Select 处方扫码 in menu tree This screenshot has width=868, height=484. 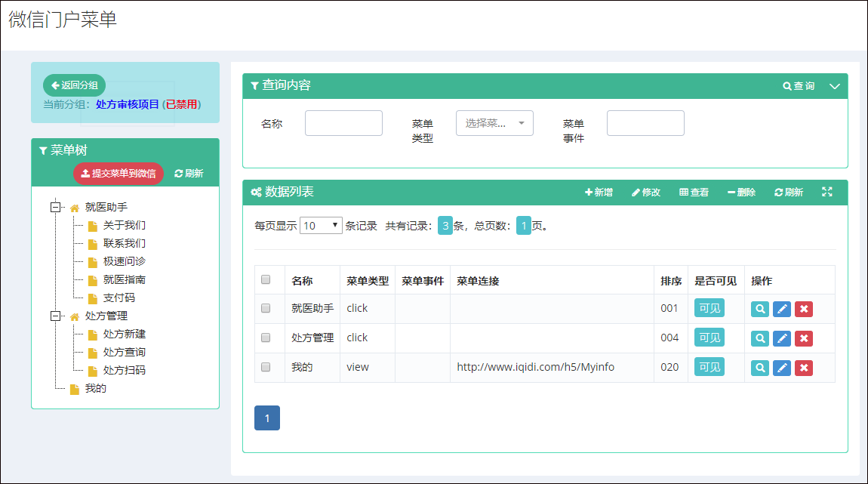[124, 371]
